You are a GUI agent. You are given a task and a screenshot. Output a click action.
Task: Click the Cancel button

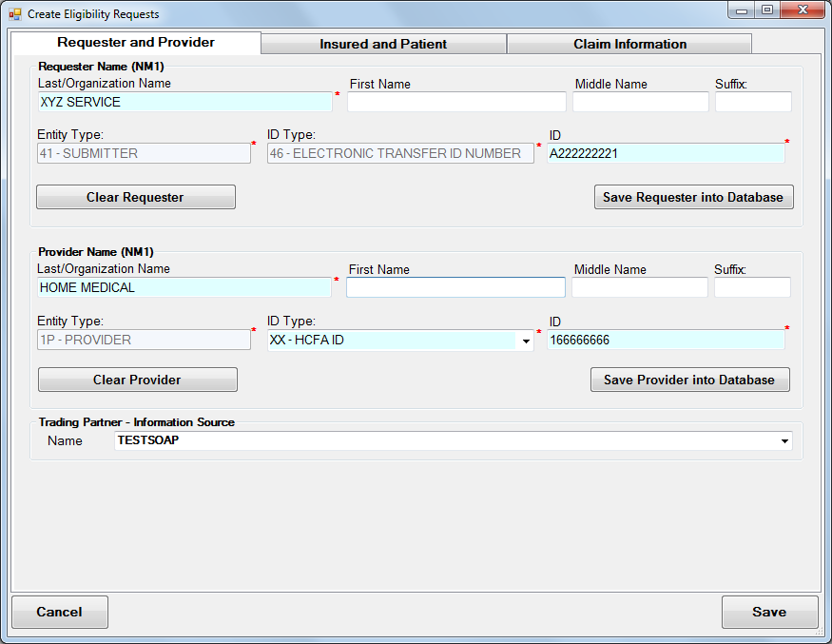click(59, 613)
